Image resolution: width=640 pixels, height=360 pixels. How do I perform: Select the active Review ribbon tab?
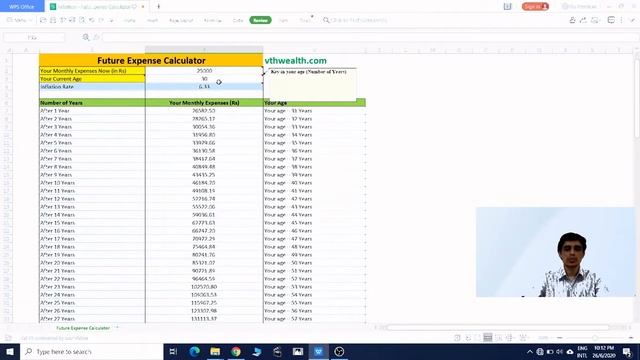pyautogui.click(x=260, y=20)
